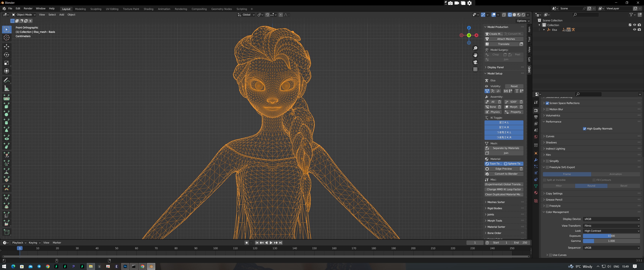This screenshot has width=644, height=270.
Task: Open the Look High Contrast dropdown
Action: (x=611, y=231)
